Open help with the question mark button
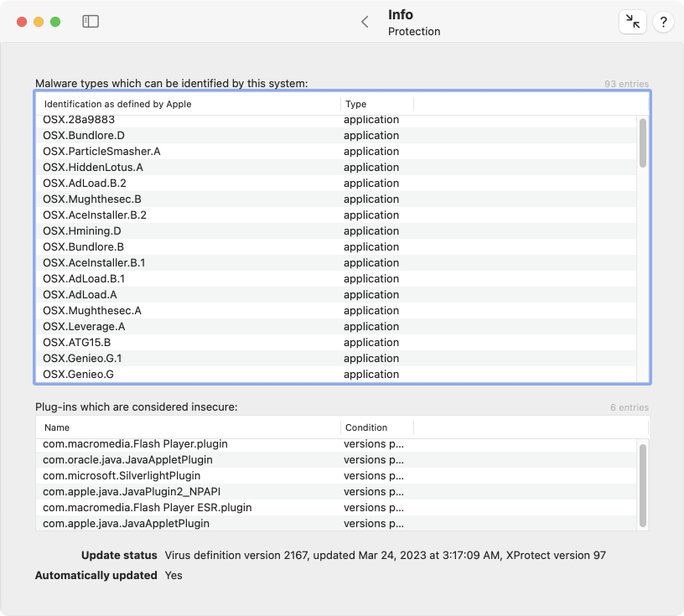 click(664, 22)
